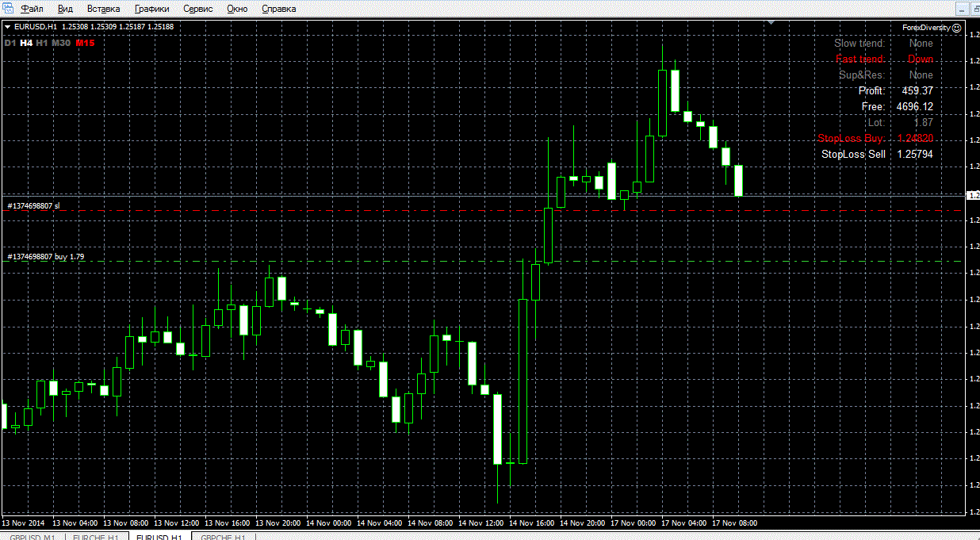This screenshot has height=540, width=980.
Task: Click the 4696.12 free value
Action: click(915, 107)
